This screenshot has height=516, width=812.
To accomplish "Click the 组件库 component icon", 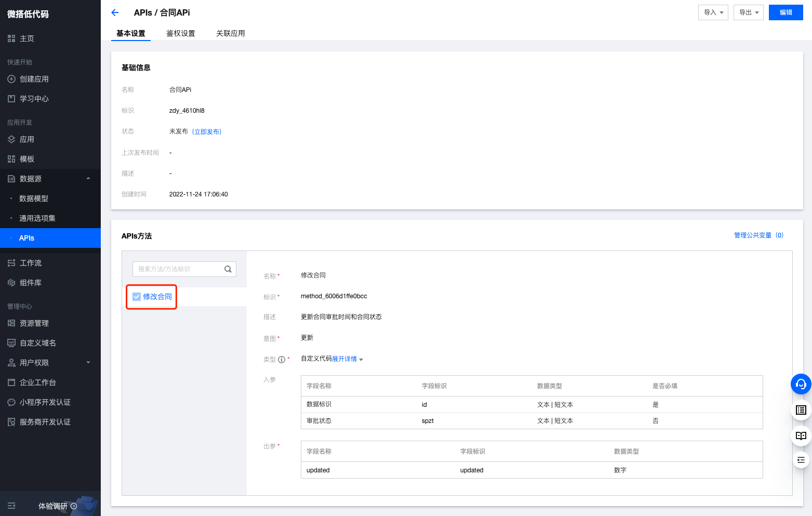I will (11, 283).
